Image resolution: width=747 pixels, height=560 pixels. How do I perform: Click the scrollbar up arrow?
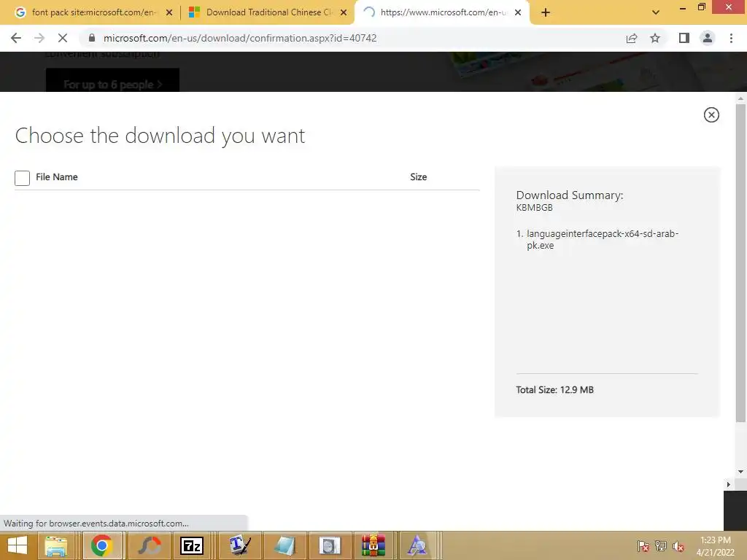tap(740, 98)
